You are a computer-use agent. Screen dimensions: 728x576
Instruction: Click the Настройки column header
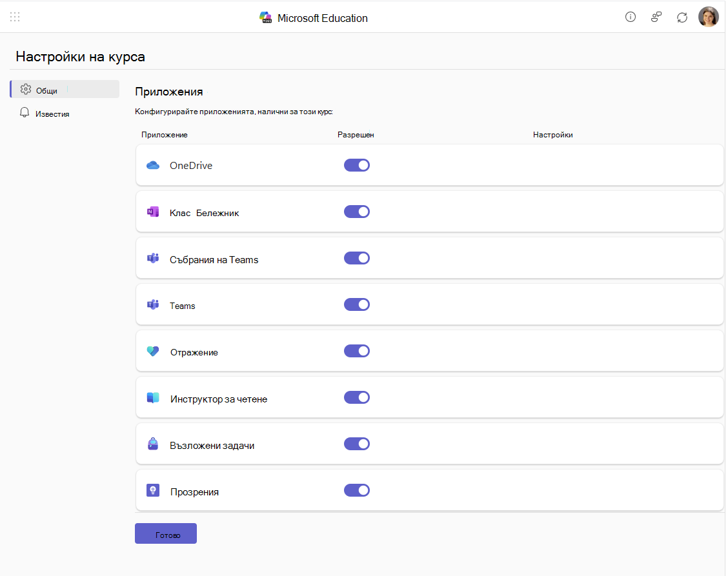pyautogui.click(x=553, y=135)
